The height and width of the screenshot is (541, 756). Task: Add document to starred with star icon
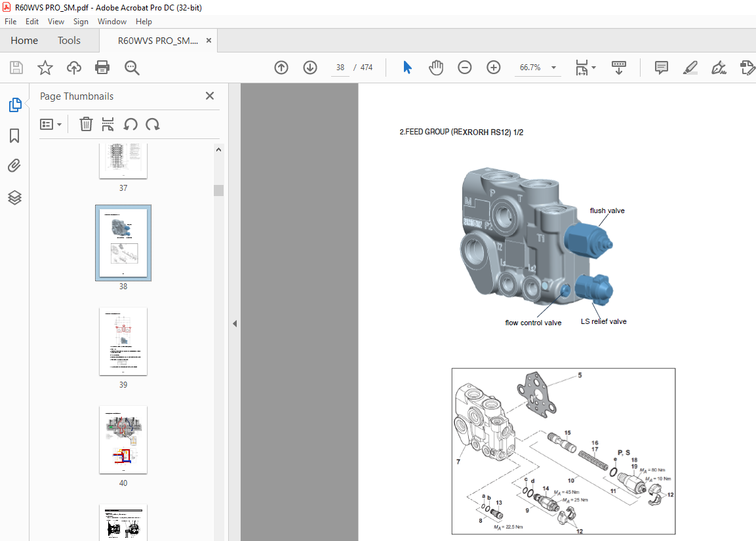pos(45,68)
